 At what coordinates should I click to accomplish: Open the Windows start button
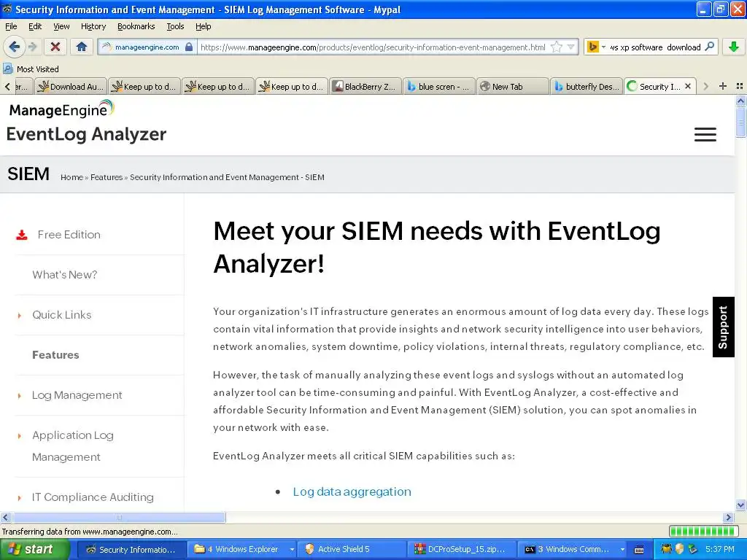pyautogui.click(x=34, y=549)
